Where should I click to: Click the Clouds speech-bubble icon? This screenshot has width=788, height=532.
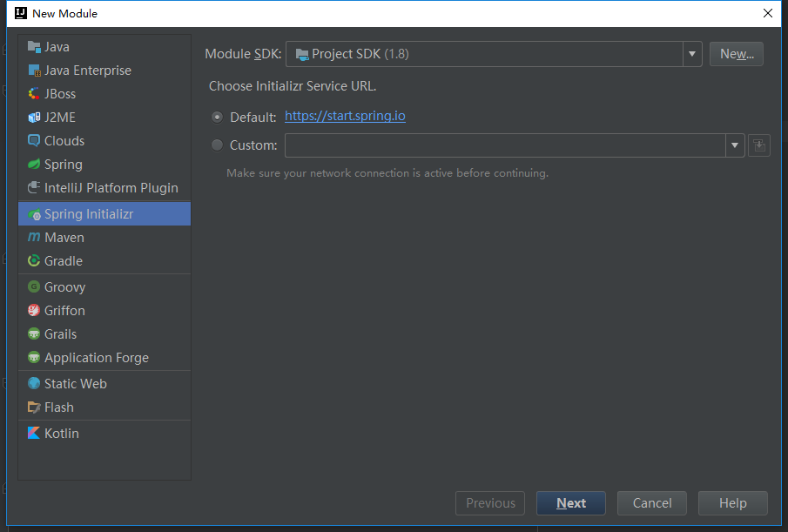point(34,141)
